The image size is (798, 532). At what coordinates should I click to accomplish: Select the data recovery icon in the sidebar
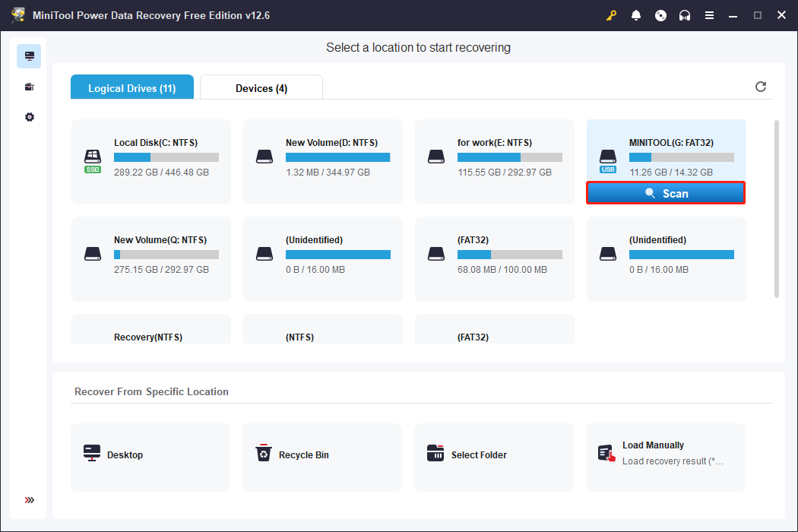(29, 55)
